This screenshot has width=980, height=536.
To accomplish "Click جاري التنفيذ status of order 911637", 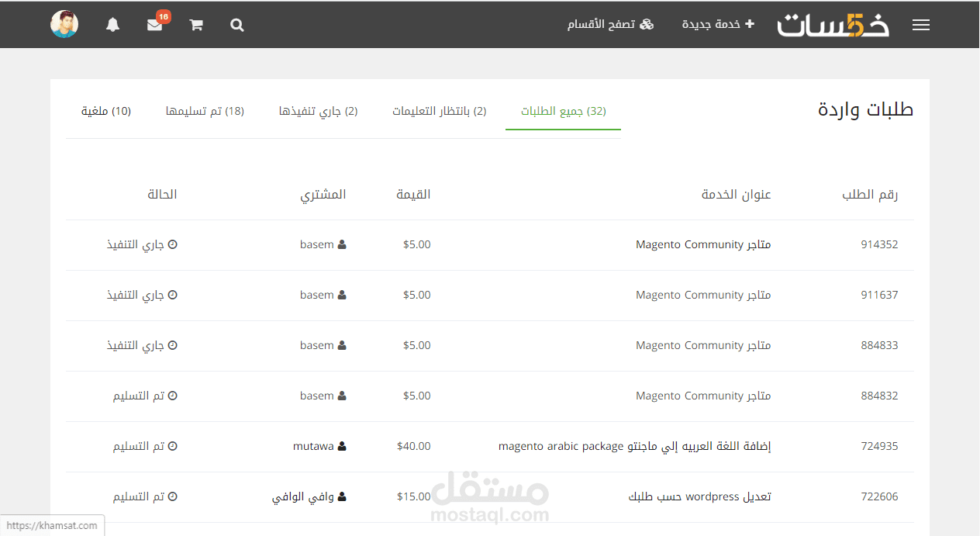I will tap(142, 295).
